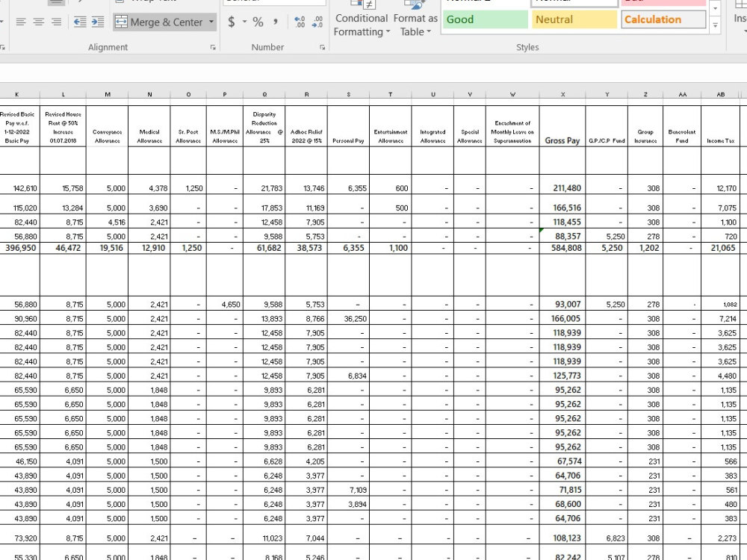
Task: Select the personal pay cell 36,250
Action: 348,319
